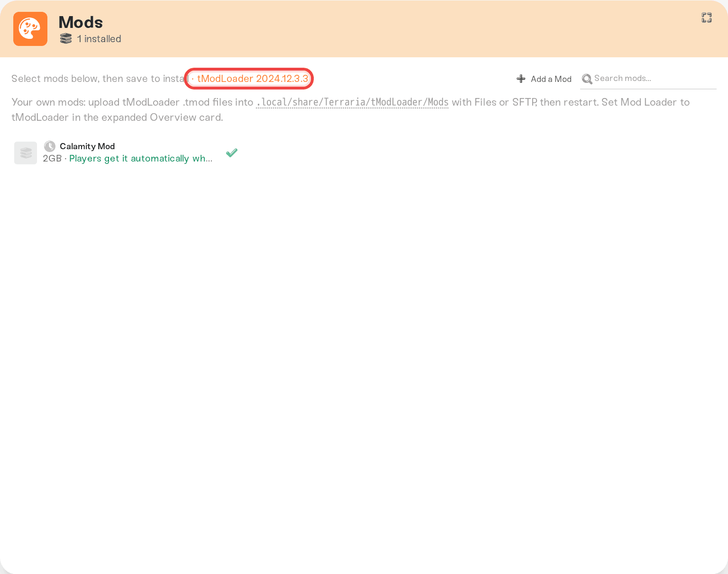Select the Calamity Mod name
Image resolution: width=728 pixels, height=574 pixels.
(87, 146)
